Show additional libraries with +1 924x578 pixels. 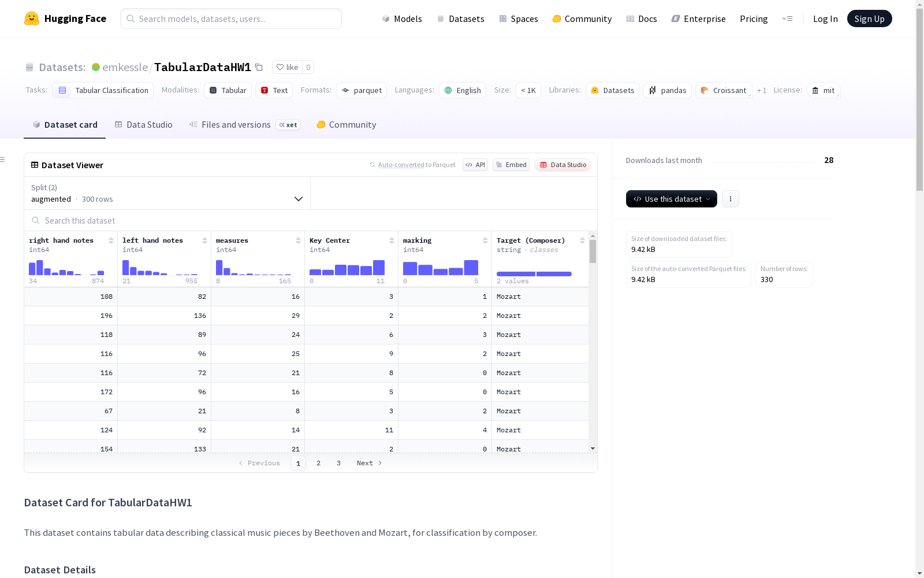[x=762, y=90]
